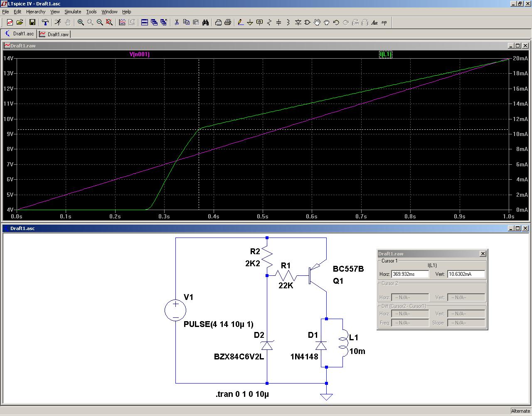Click the V(n001) trace label
The width and height of the screenshot is (532, 416).
pyautogui.click(x=139, y=54)
